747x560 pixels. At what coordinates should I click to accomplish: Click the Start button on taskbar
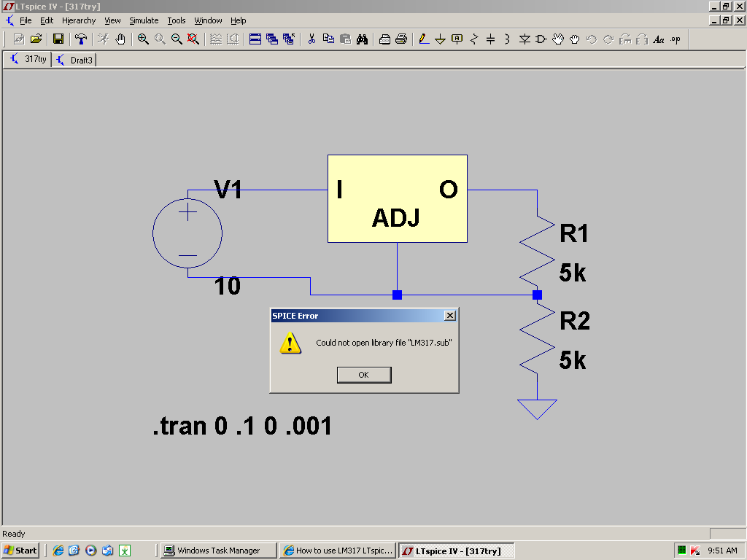pos(20,551)
